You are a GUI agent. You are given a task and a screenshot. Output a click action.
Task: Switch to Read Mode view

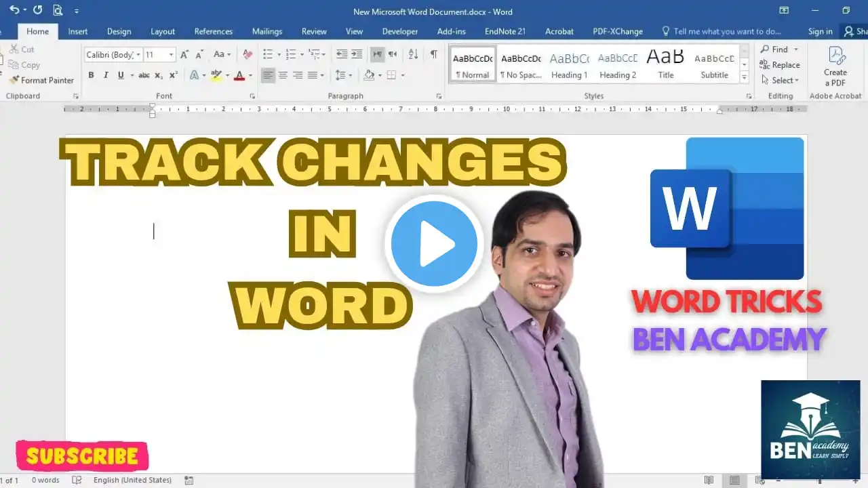coord(709,481)
